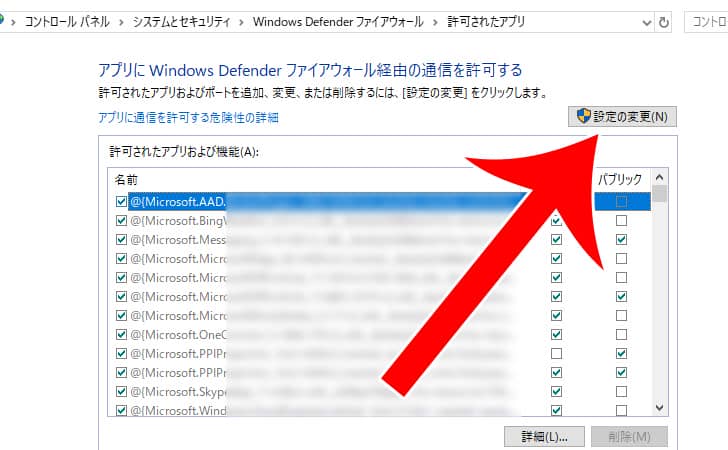Enable パブリック checkbox on the @{Microsoft.Skyp row

[x=621, y=391]
